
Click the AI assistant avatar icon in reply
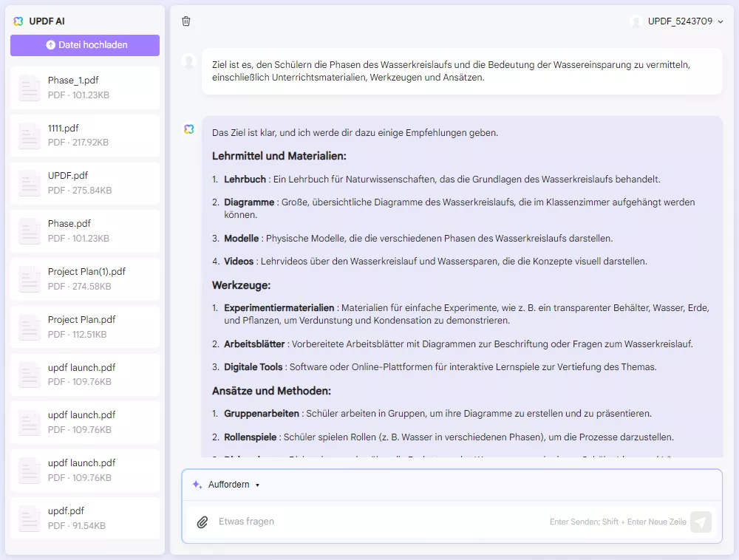(189, 129)
